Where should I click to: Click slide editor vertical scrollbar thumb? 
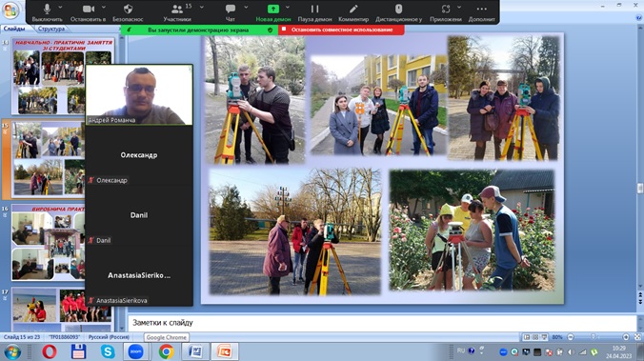(640, 188)
